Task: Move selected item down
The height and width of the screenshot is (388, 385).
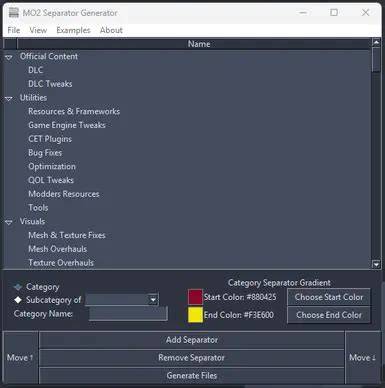Action: 363,358
